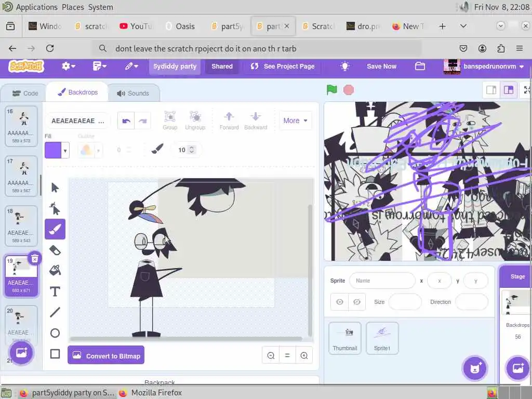
Task: Switch to large stage layout
Action: point(508,90)
